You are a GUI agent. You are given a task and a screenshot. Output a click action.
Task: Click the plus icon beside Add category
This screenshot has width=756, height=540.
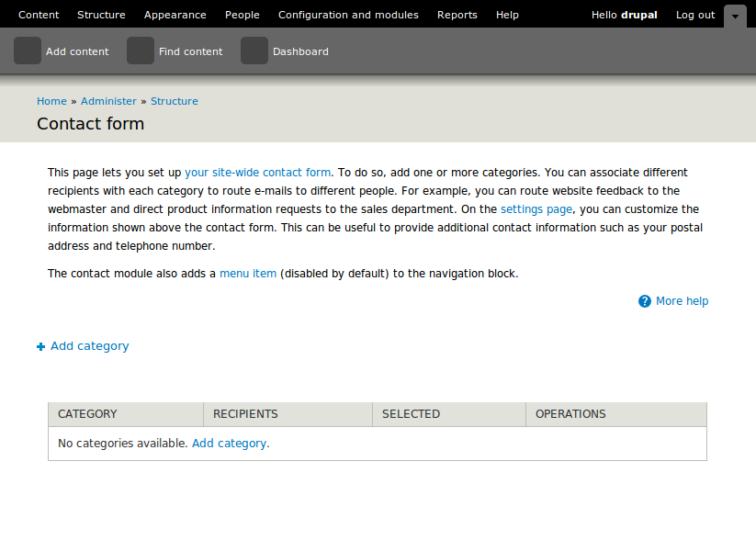[x=40, y=347]
